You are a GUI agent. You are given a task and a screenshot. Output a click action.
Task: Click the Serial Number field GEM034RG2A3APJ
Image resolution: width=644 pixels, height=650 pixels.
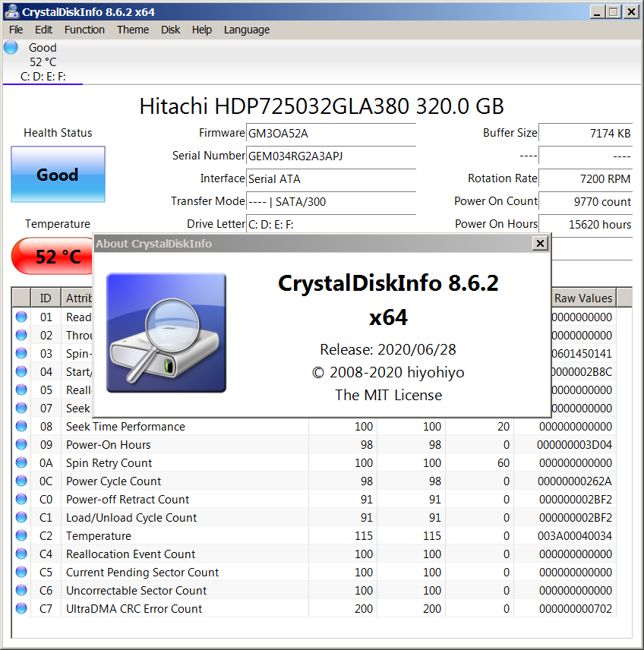click(331, 156)
